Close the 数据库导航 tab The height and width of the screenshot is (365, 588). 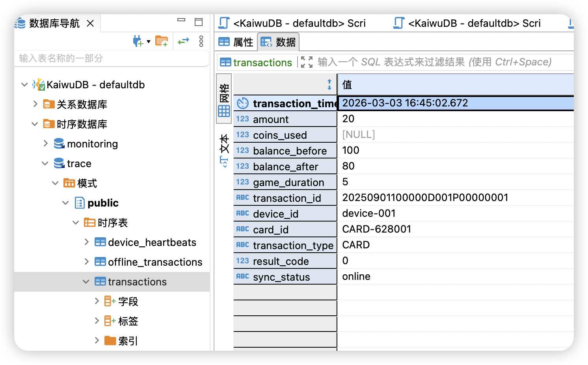tap(90, 24)
